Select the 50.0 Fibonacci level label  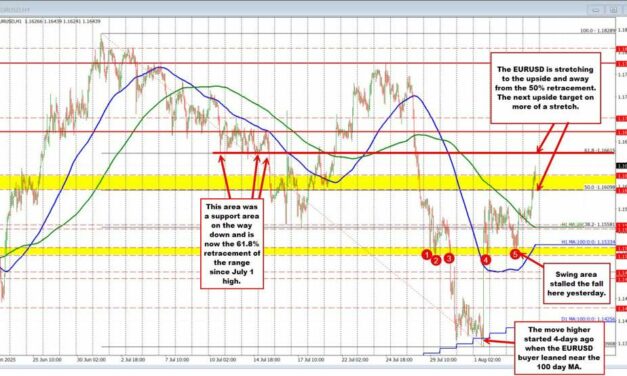[599, 187]
